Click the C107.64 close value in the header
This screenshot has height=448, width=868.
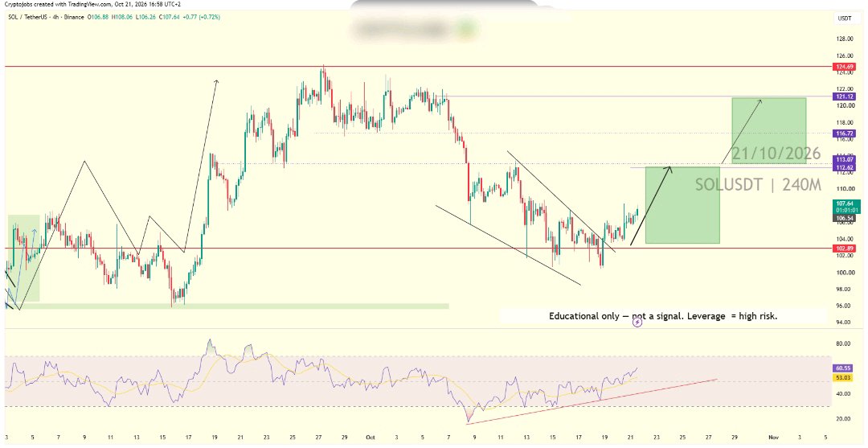[x=169, y=17]
